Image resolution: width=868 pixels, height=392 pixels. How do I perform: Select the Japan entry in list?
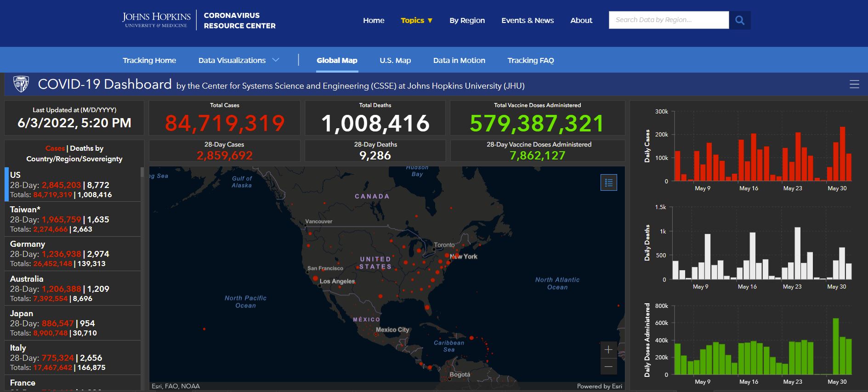click(x=73, y=323)
